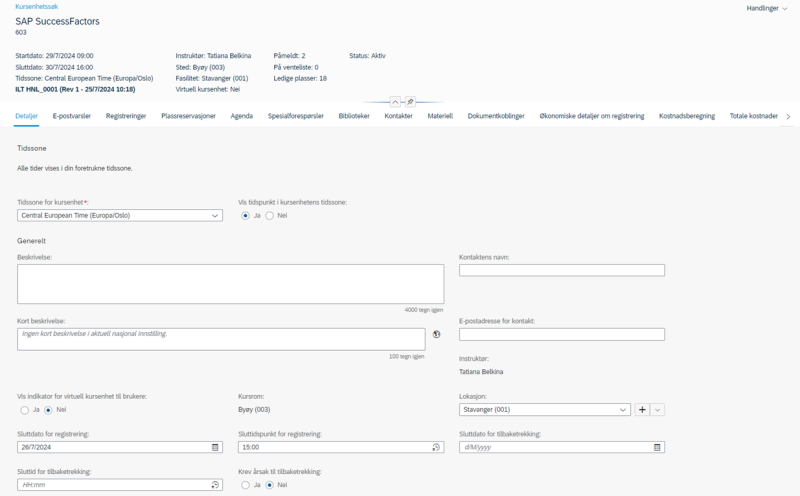The width and height of the screenshot is (800, 496).
Task: Click the Instruktør: Tatiana Belkina header text
Action: click(x=213, y=56)
